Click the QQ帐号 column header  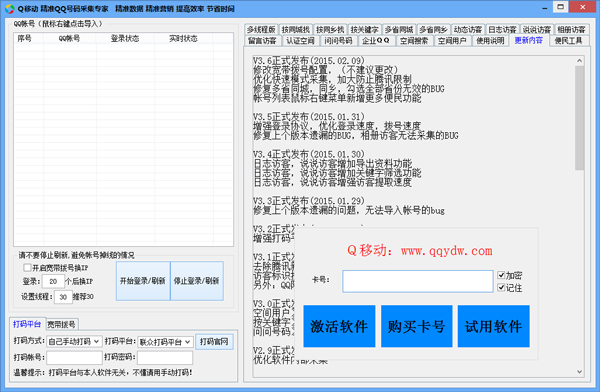[70, 38]
